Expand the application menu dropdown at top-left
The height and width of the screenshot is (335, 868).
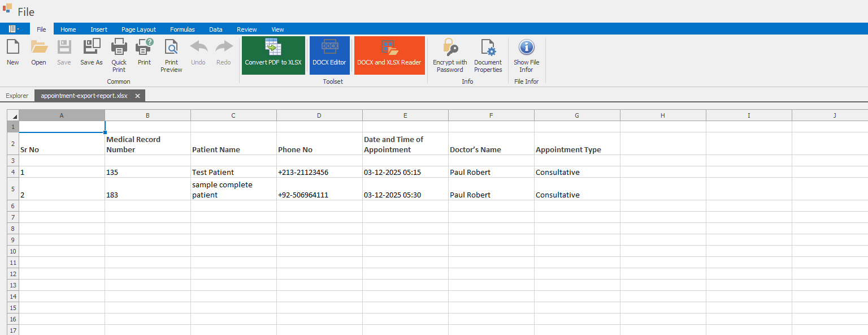pos(14,29)
